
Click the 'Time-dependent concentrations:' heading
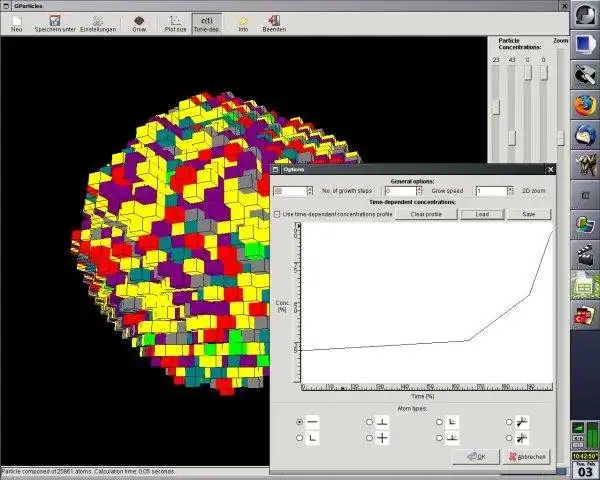pyautogui.click(x=412, y=202)
